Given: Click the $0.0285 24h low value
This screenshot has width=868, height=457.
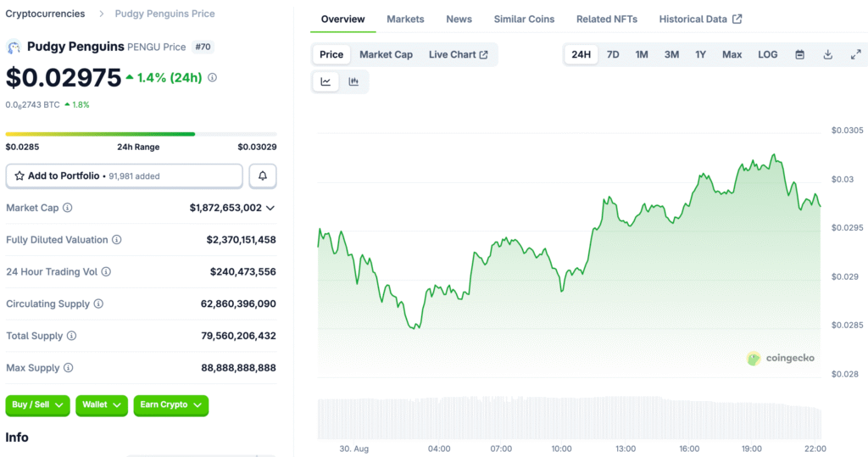Looking at the screenshot, I should pos(22,147).
